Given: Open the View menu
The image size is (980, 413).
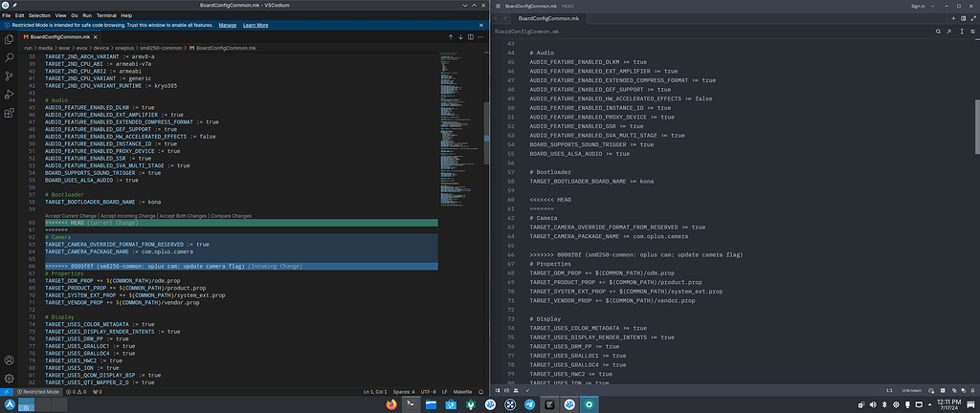Looking at the screenshot, I should click(x=60, y=15).
